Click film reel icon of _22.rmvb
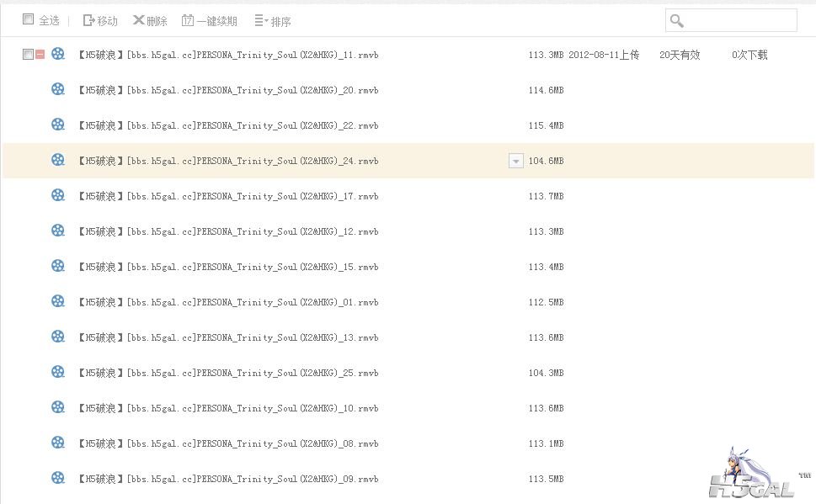The image size is (816, 504). point(57,125)
